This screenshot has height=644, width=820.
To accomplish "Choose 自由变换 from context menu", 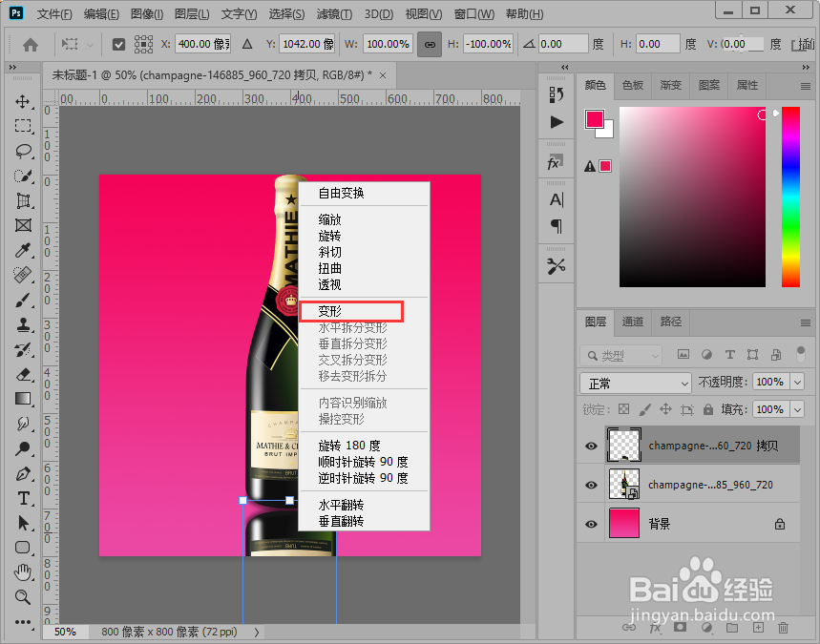I will click(342, 193).
